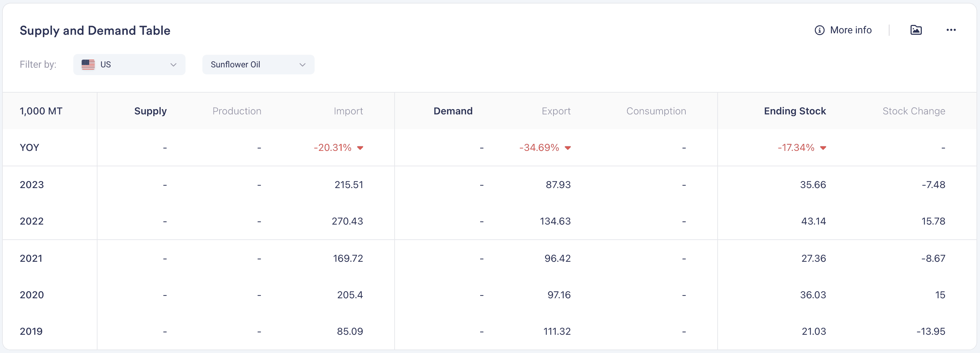Select the Stock Change column header
Viewport: 980px width, 353px height.
[914, 111]
